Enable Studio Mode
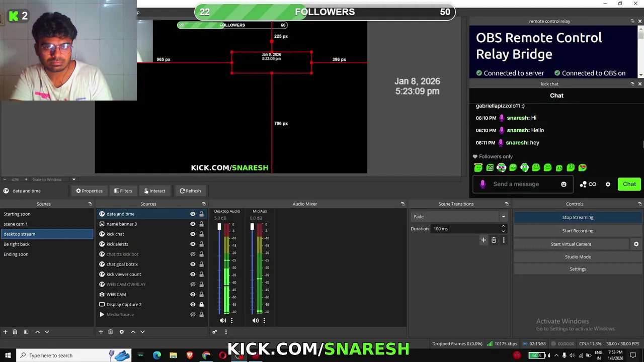This screenshot has width=644, height=362. 578,257
